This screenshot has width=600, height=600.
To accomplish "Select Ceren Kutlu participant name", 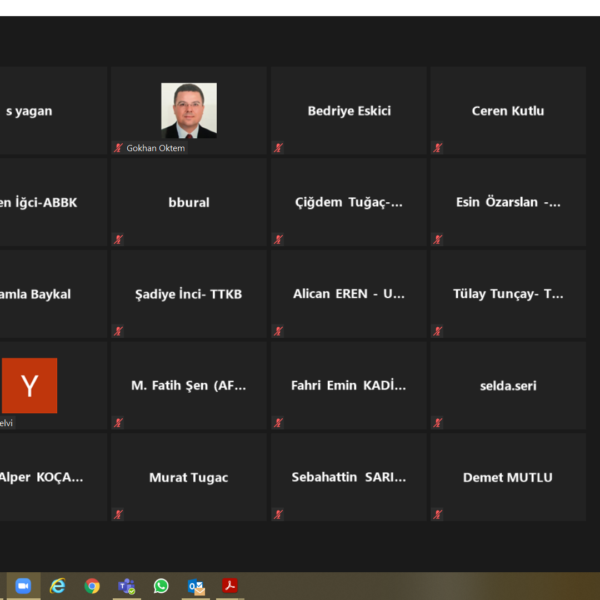I will (508, 111).
